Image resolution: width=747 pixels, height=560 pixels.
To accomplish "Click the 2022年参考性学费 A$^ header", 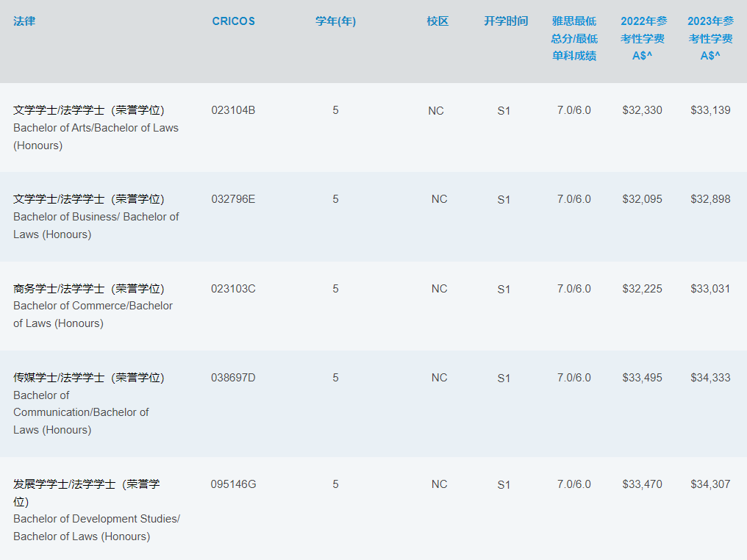I will (x=643, y=38).
